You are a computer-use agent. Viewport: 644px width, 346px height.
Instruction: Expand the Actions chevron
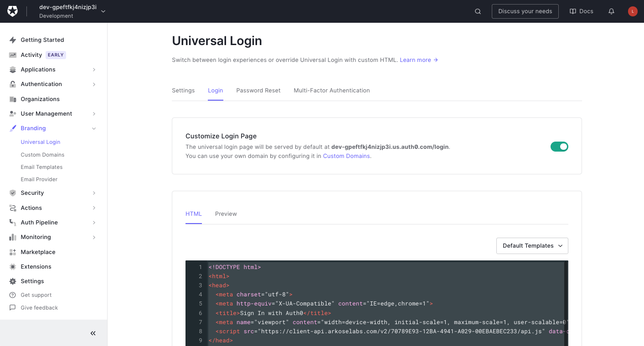click(94, 208)
